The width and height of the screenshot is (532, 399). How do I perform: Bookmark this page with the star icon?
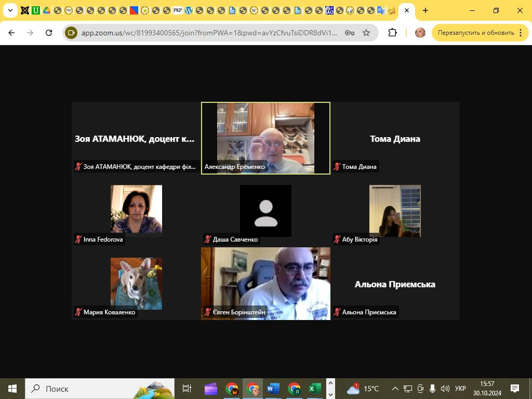(x=366, y=33)
